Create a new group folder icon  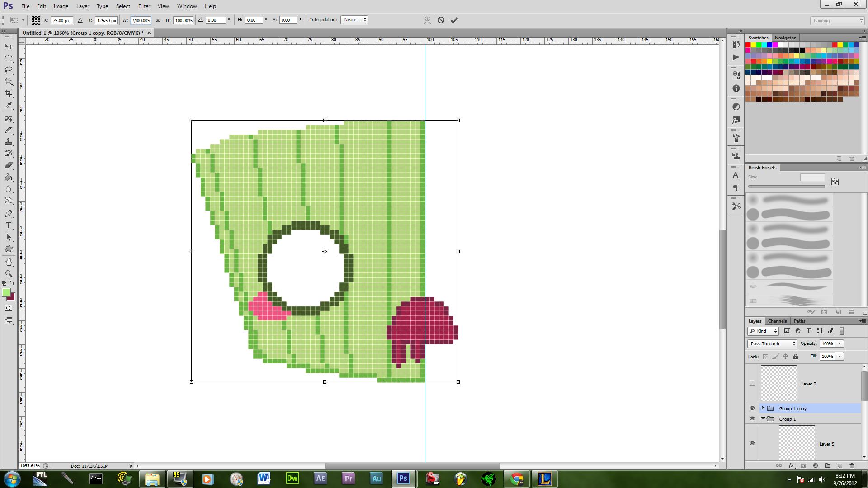[x=828, y=466]
